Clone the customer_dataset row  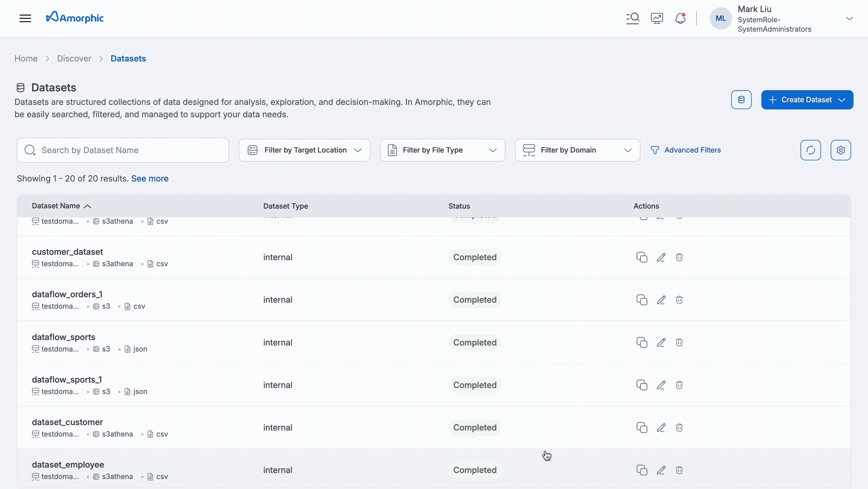(x=642, y=257)
